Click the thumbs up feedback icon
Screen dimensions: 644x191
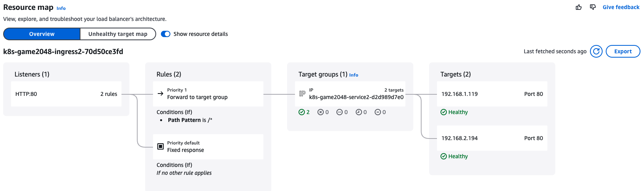(579, 7)
